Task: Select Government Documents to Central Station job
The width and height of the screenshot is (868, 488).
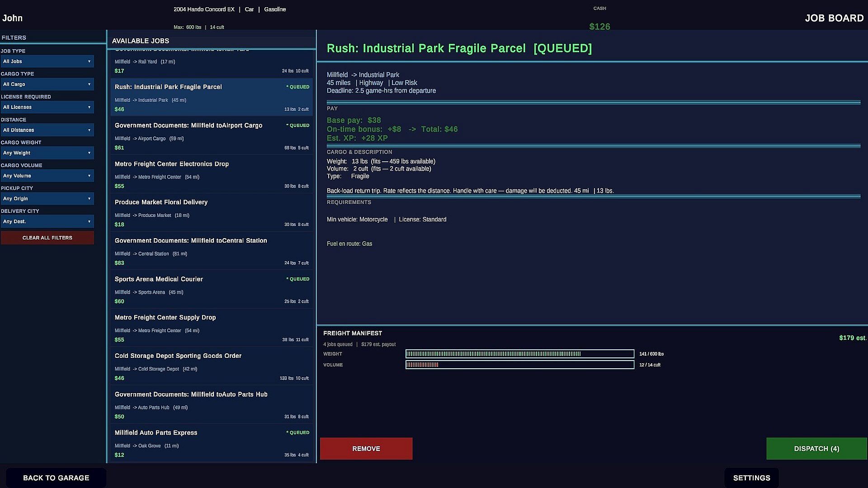Action: pos(212,251)
